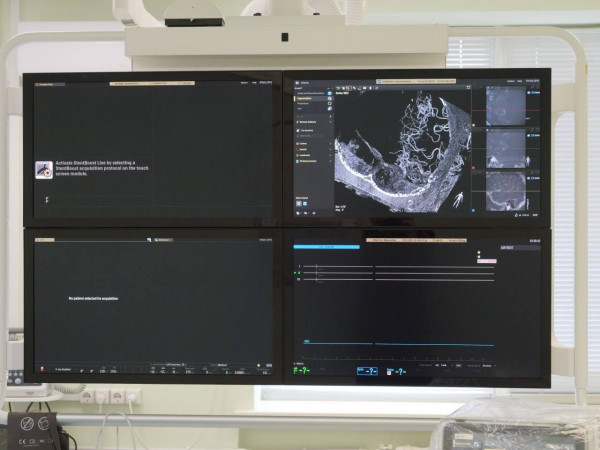
Task: Click the StentBoost Live icon
Action: coord(44,170)
